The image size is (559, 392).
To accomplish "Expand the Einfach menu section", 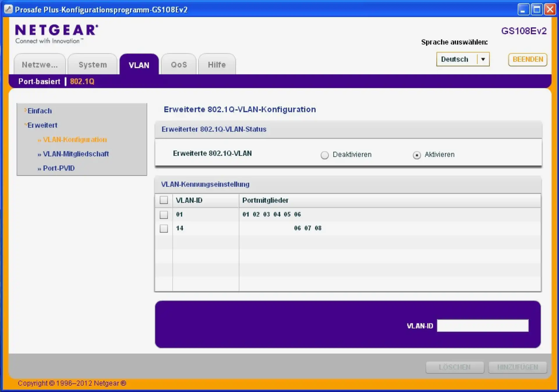I will pyautogui.click(x=39, y=111).
